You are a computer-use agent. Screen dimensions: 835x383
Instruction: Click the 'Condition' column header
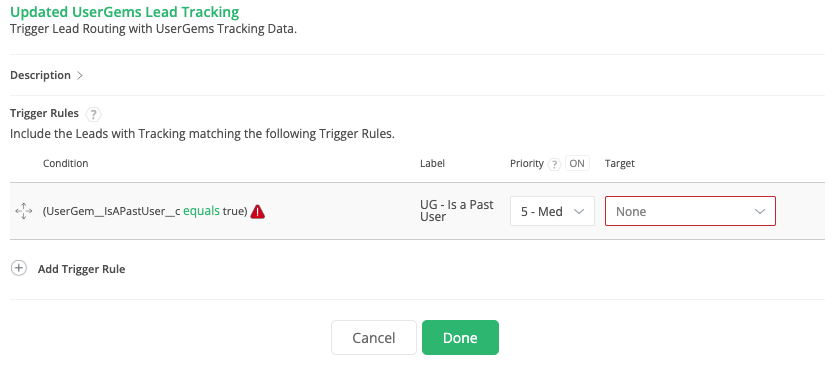[x=66, y=164]
